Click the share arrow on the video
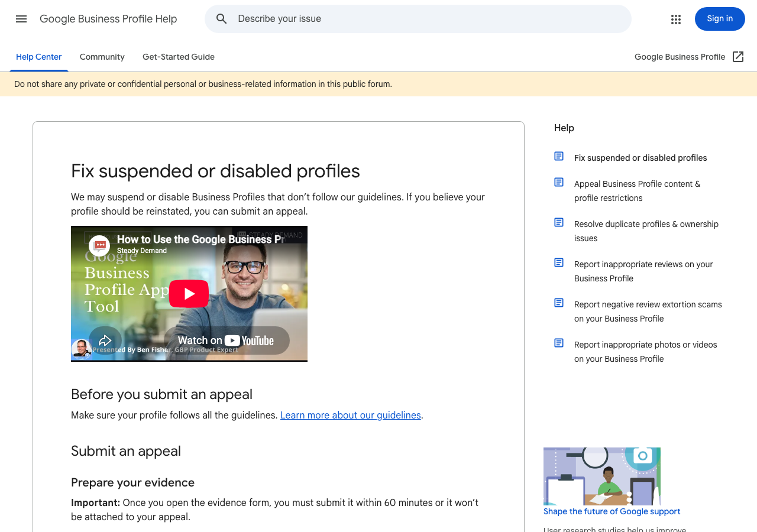The width and height of the screenshot is (757, 532). click(105, 340)
